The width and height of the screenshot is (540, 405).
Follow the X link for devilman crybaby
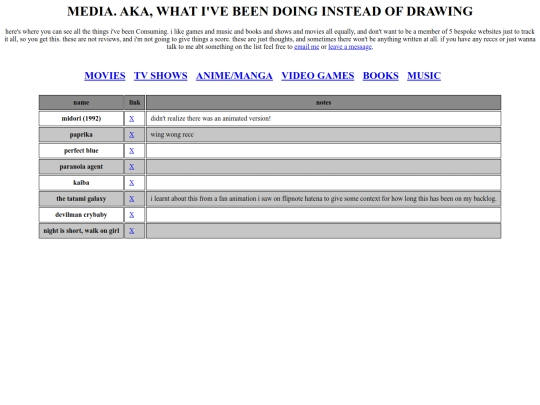click(x=132, y=215)
